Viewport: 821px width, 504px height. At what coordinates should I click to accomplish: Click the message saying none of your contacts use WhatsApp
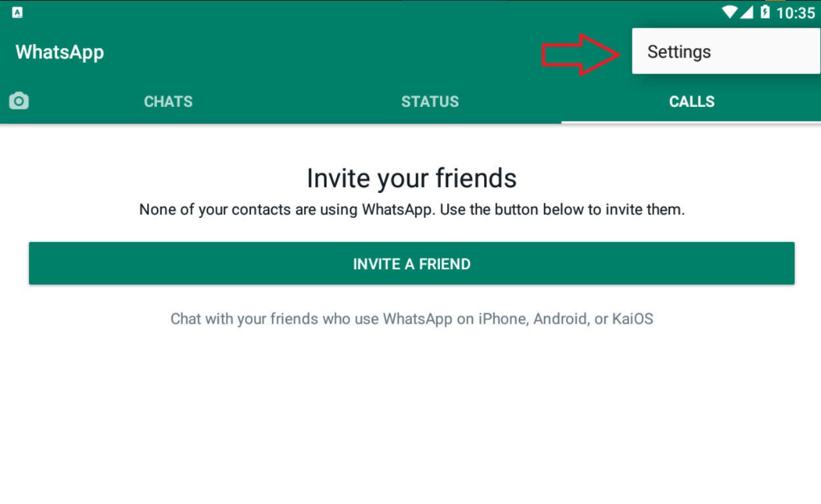click(411, 209)
